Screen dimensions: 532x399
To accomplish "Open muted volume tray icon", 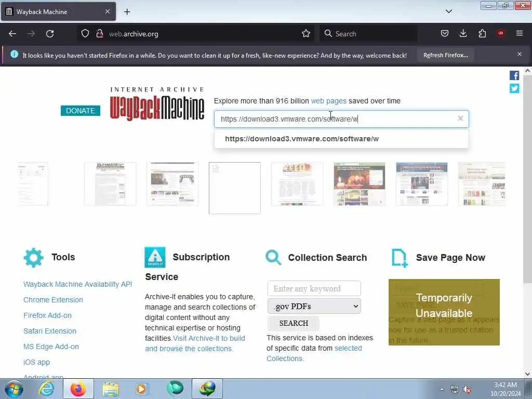I will pos(467,390).
